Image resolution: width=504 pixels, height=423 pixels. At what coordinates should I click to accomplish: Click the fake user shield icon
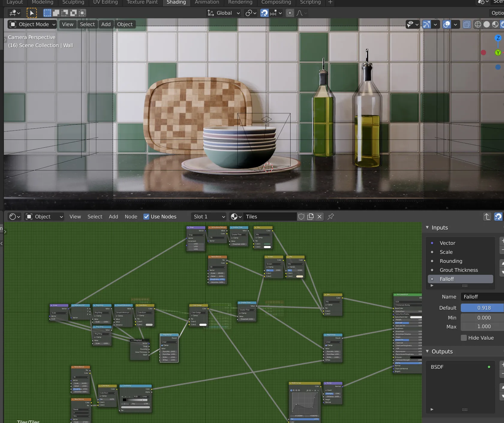301,217
